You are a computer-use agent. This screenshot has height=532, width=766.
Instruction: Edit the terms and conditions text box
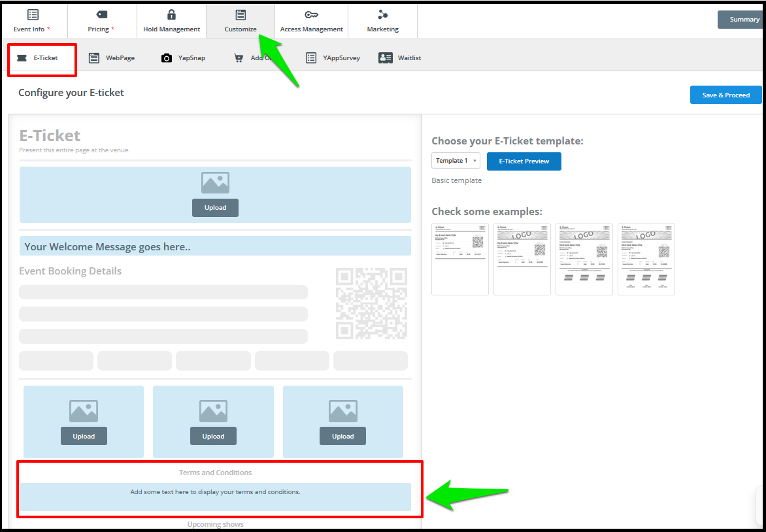tap(215, 497)
